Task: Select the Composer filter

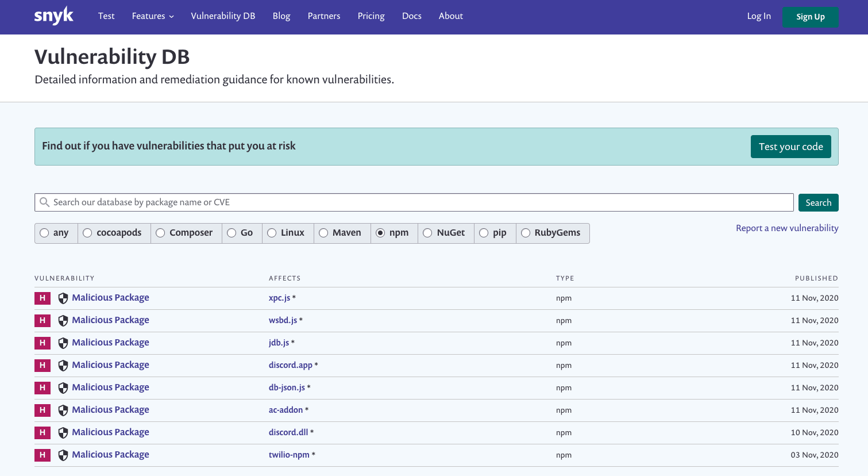Action: click(x=186, y=233)
